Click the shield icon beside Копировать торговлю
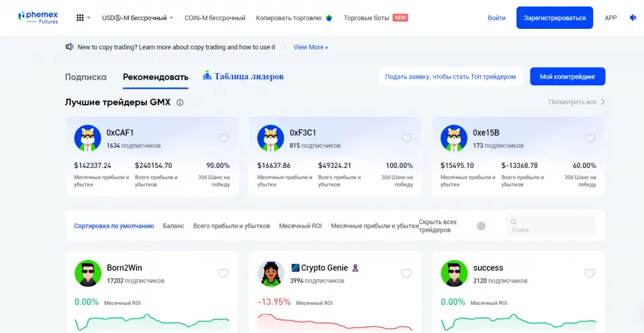Image resolution: width=644 pixels, height=333 pixels. tap(329, 18)
